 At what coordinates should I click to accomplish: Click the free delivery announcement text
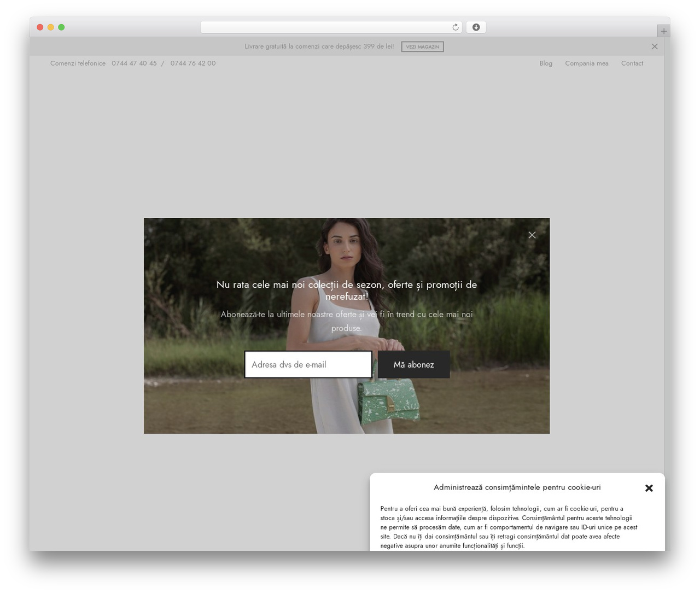(x=319, y=46)
